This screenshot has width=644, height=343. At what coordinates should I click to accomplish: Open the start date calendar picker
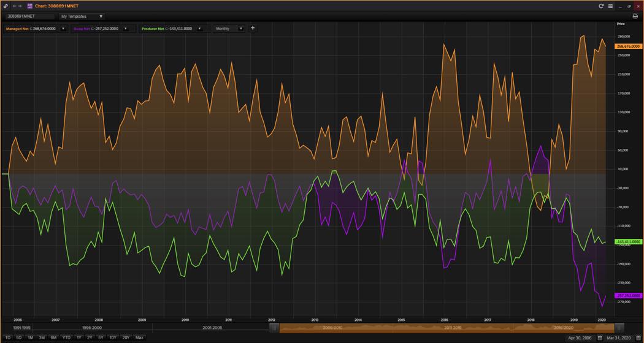click(x=600, y=338)
